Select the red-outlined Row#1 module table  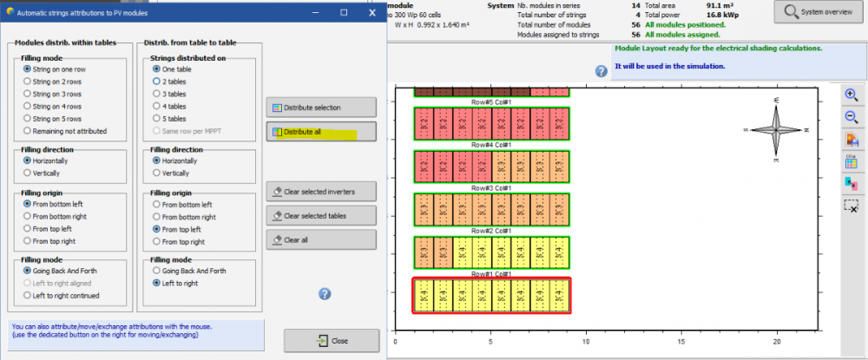(490, 295)
